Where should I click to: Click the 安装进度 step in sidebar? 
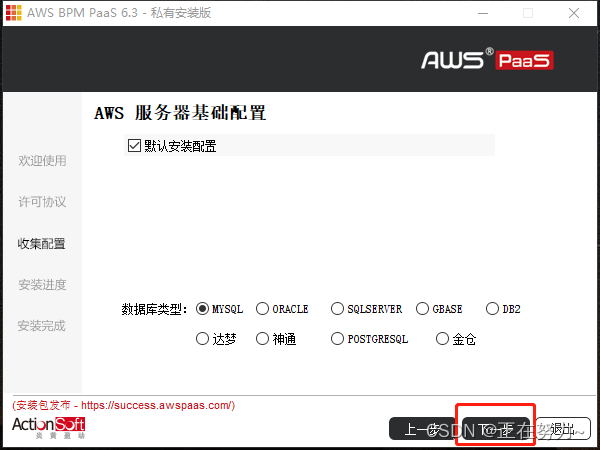(42, 285)
